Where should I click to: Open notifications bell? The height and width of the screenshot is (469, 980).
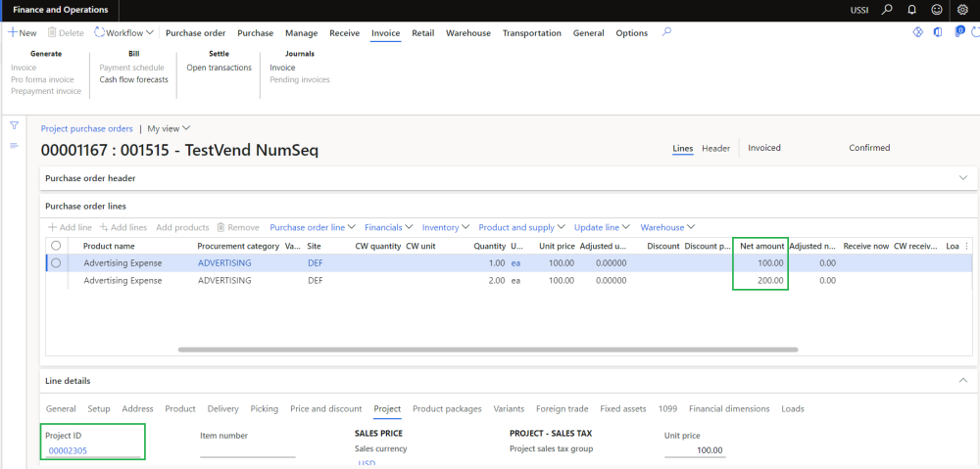[x=911, y=10]
